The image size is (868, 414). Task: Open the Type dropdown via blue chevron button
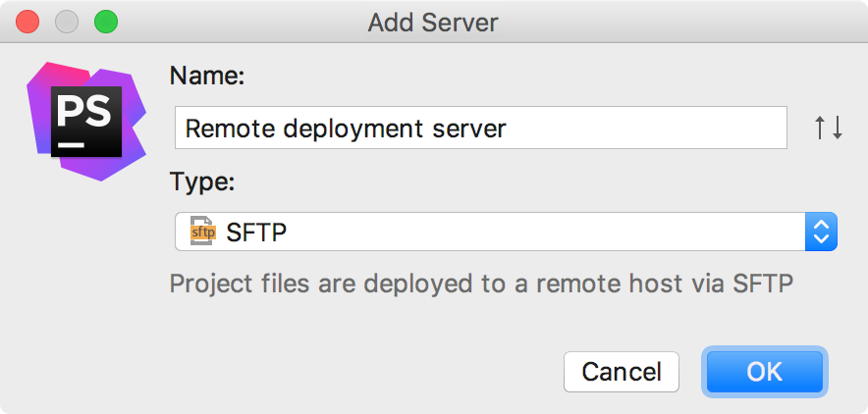pos(821,232)
